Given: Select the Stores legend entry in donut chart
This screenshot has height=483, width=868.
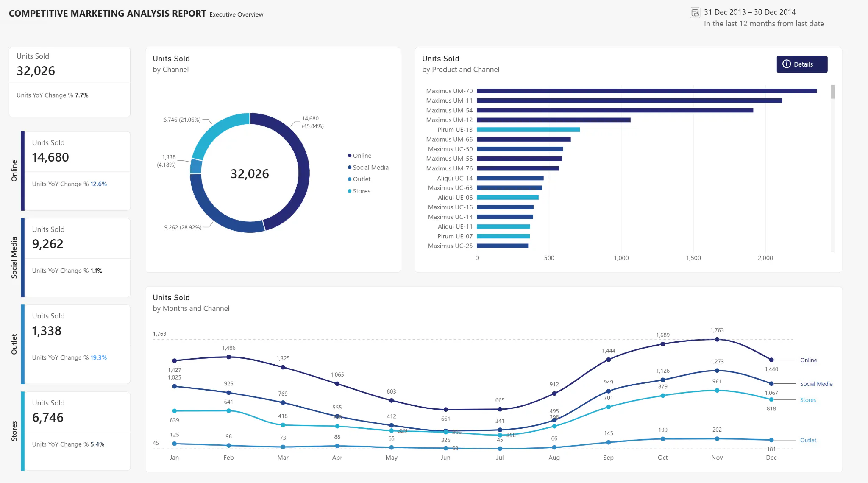Looking at the screenshot, I should [359, 191].
